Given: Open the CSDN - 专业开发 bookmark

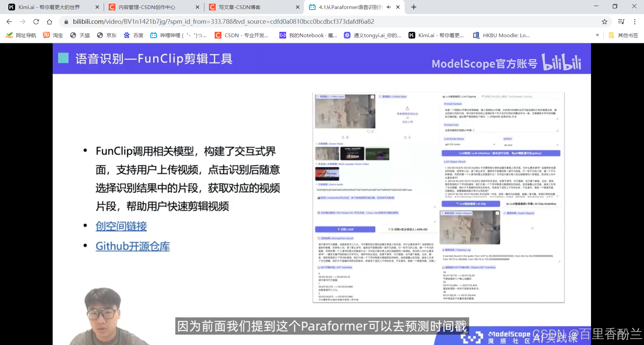Looking at the screenshot, I should [x=242, y=35].
